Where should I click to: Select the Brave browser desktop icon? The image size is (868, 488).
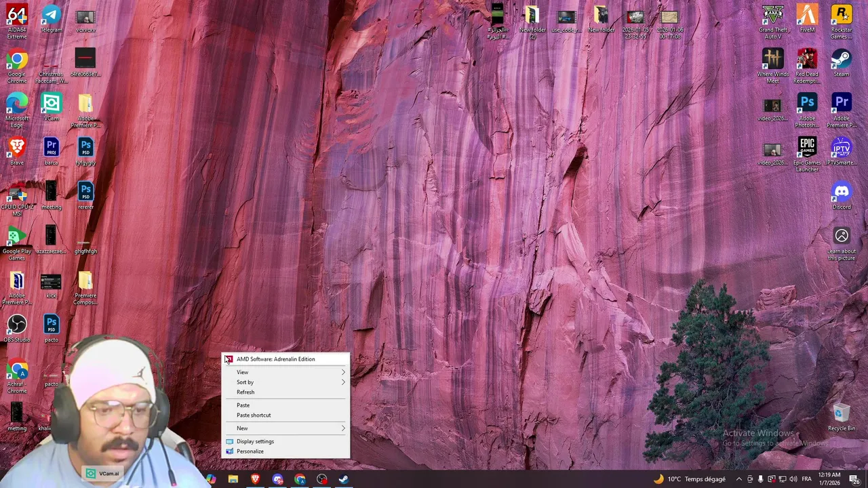[x=17, y=151]
